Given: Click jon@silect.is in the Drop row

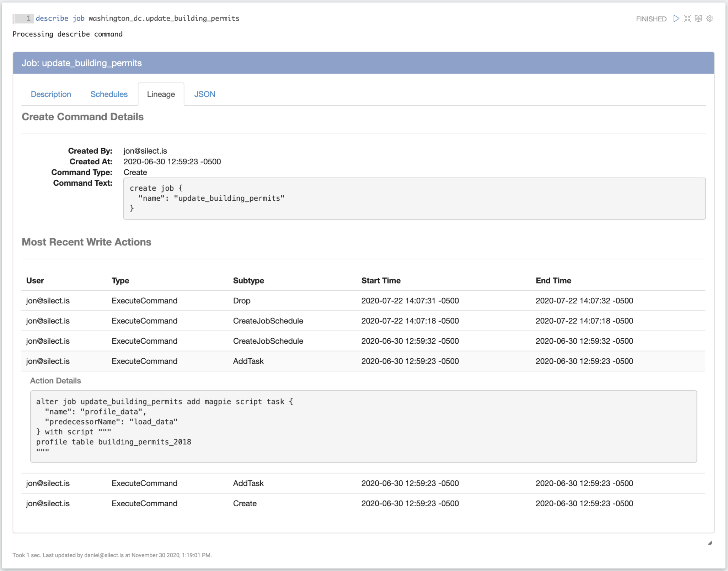Looking at the screenshot, I should tap(48, 301).
